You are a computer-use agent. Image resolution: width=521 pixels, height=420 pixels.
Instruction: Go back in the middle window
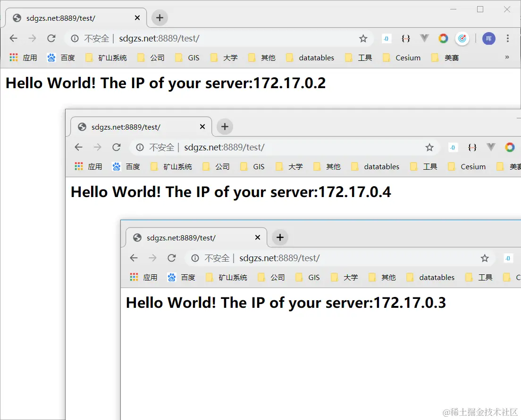tap(78, 147)
